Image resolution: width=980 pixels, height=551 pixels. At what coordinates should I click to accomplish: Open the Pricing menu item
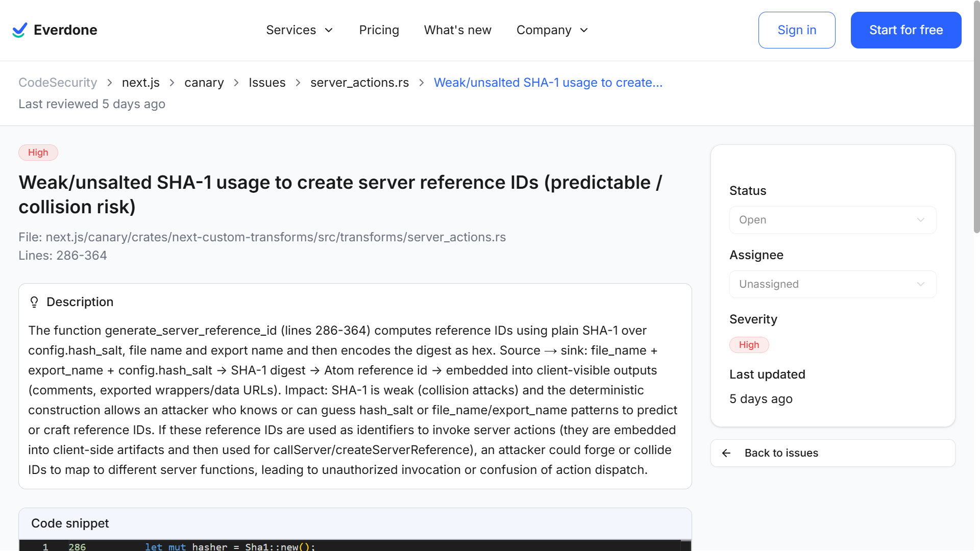(x=379, y=30)
